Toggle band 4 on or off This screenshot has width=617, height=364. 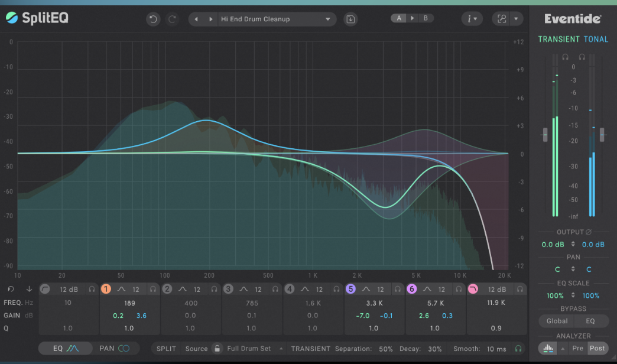[289, 289]
